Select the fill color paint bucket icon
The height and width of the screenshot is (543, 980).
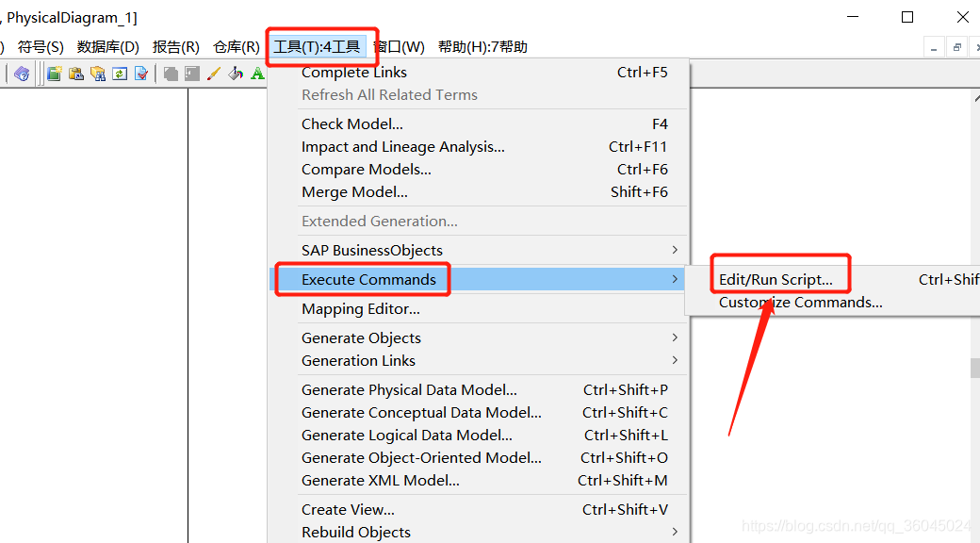pyautogui.click(x=236, y=74)
